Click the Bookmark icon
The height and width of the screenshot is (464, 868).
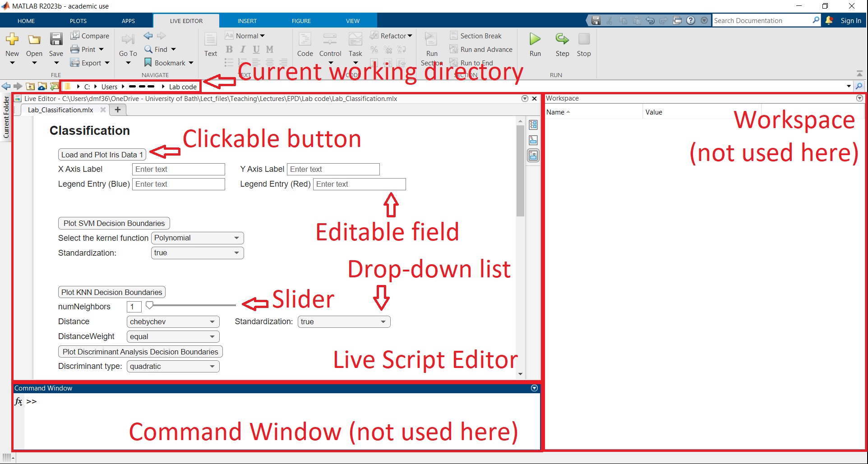(148, 63)
